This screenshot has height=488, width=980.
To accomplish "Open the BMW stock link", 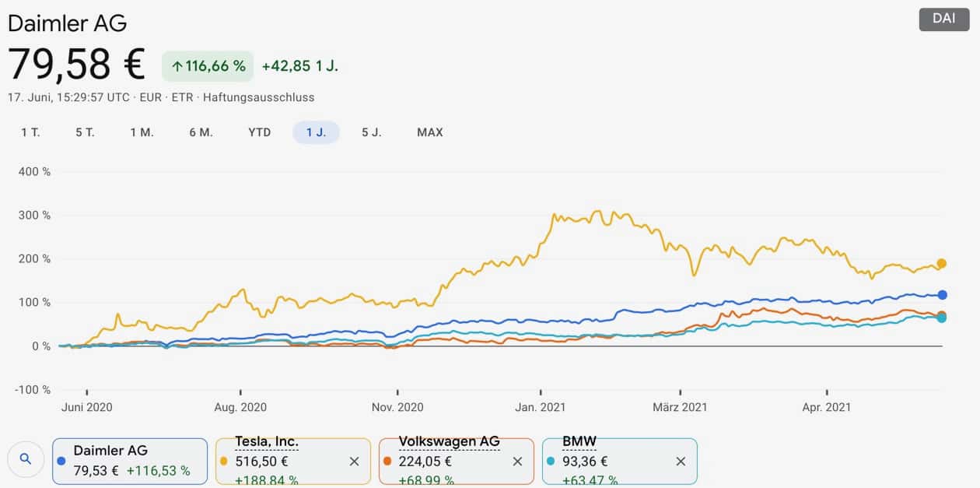I will 579,441.
